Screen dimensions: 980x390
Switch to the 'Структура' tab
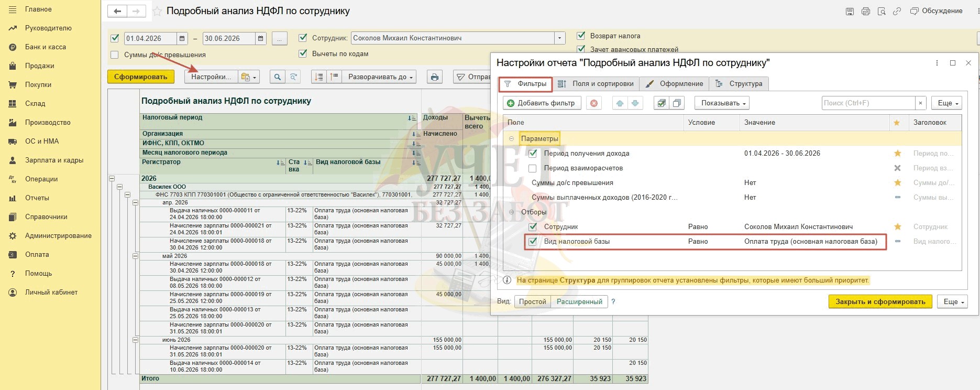[x=740, y=84]
